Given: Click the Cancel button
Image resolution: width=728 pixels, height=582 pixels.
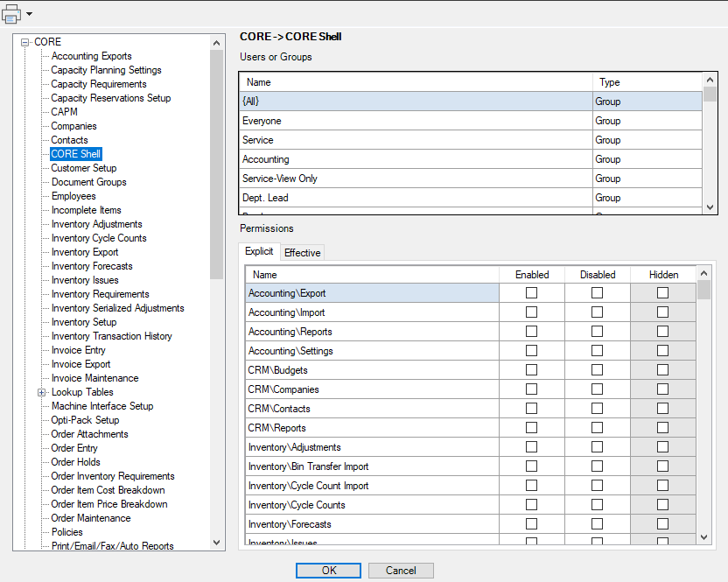Looking at the screenshot, I should click(401, 571).
